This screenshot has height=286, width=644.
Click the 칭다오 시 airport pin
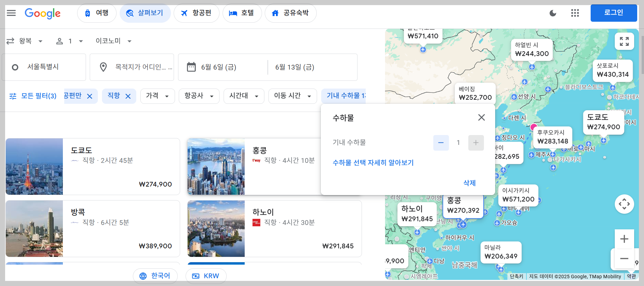pyautogui.click(x=498, y=138)
